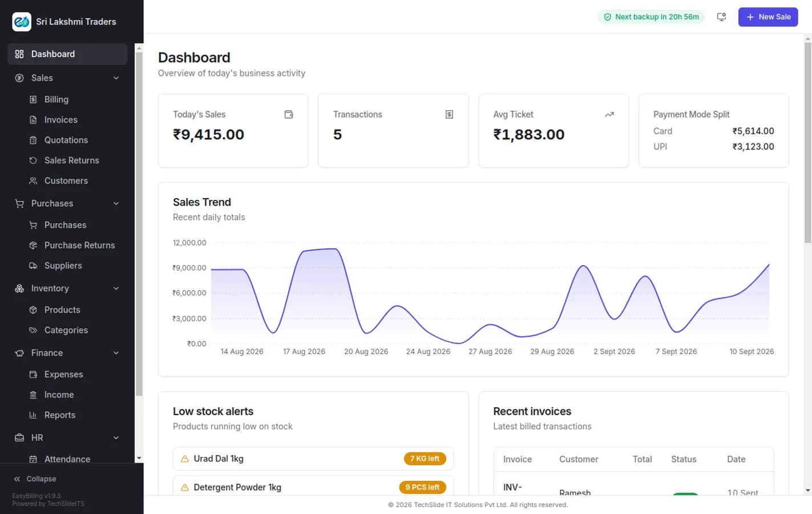Click the Categories tag icon

point(33,330)
